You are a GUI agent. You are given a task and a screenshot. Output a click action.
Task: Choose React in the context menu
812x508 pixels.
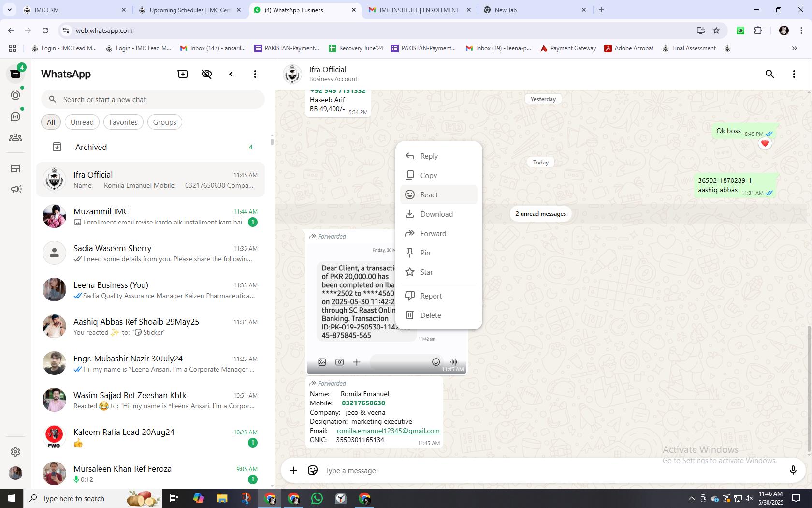coord(439,194)
